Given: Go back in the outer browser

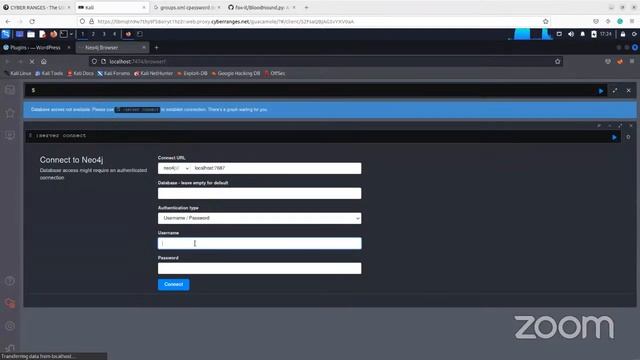Looking at the screenshot, I should [8, 21].
